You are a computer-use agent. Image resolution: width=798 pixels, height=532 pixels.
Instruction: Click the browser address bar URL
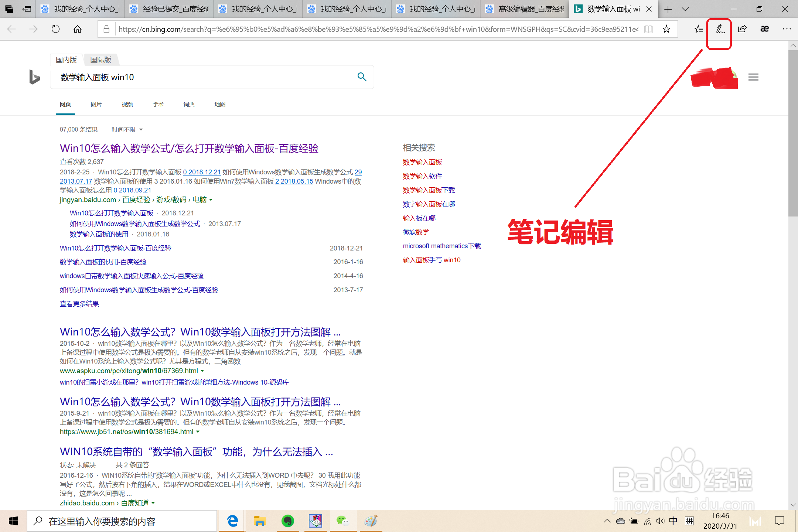pyautogui.click(x=378, y=29)
